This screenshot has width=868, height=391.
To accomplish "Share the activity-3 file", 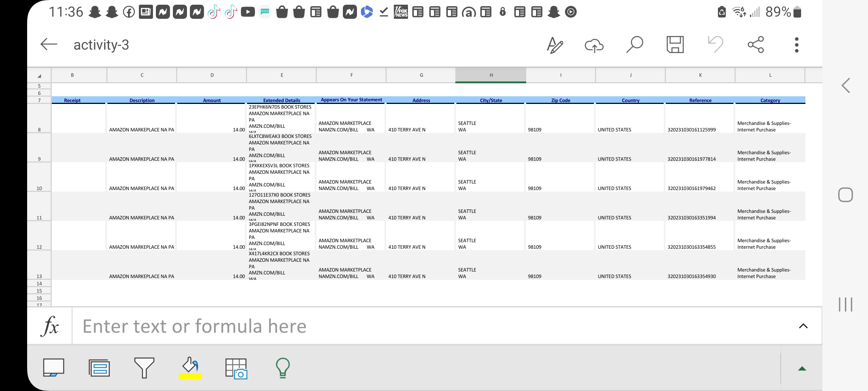I will (756, 45).
